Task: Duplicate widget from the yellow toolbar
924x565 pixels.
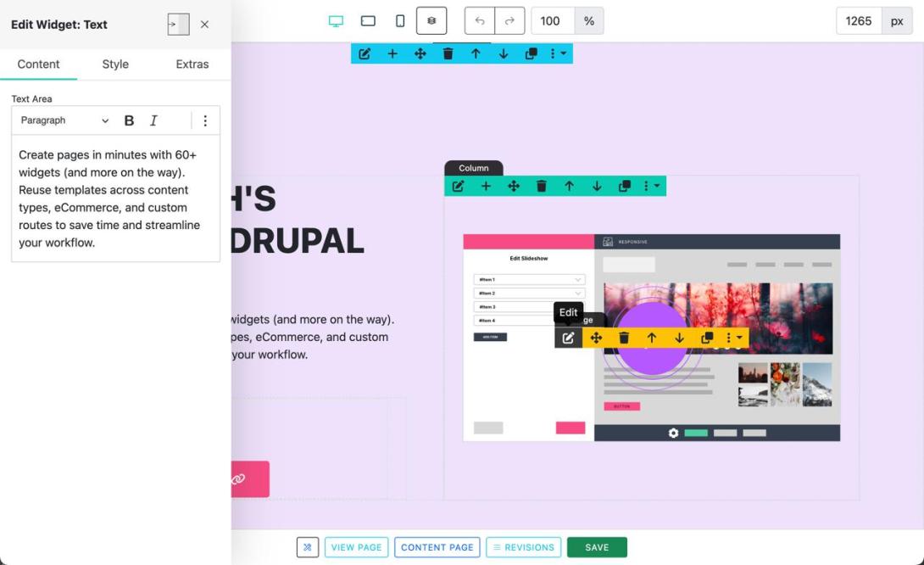Action: click(x=707, y=338)
